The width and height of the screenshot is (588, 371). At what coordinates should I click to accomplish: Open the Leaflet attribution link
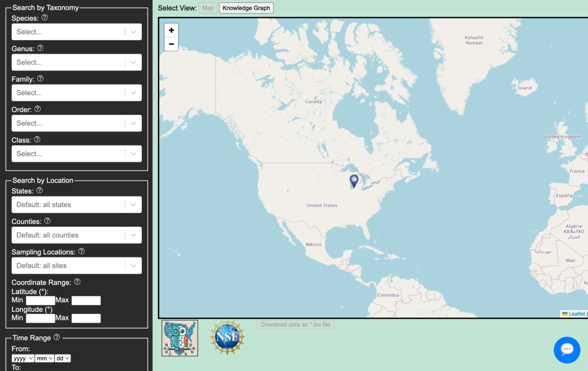pyautogui.click(x=574, y=314)
